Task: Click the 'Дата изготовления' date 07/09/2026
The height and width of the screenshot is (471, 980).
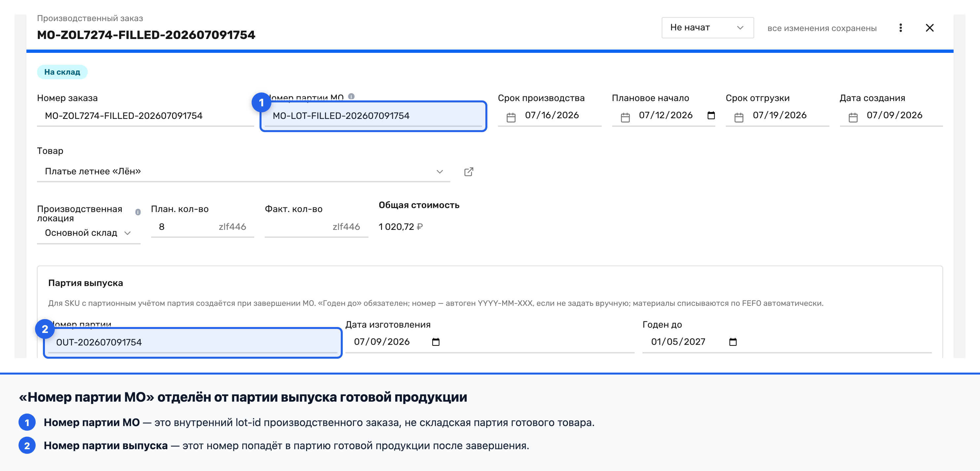Action: (x=382, y=342)
